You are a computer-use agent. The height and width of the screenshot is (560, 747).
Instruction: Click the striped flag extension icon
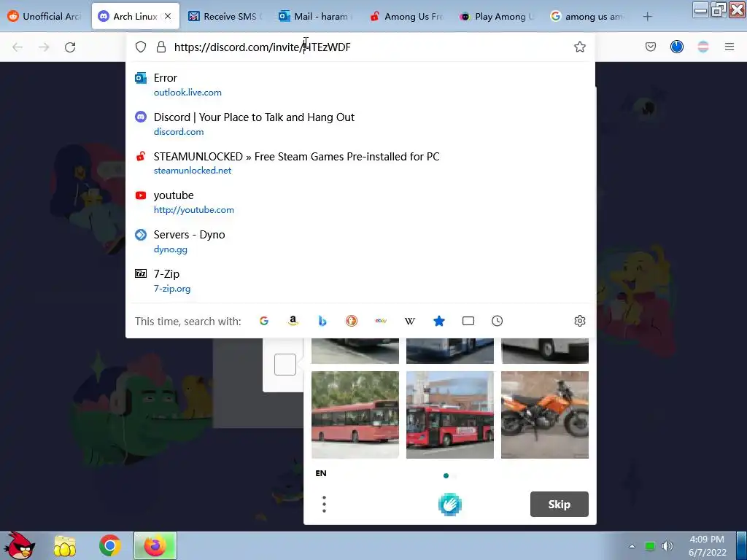click(703, 47)
